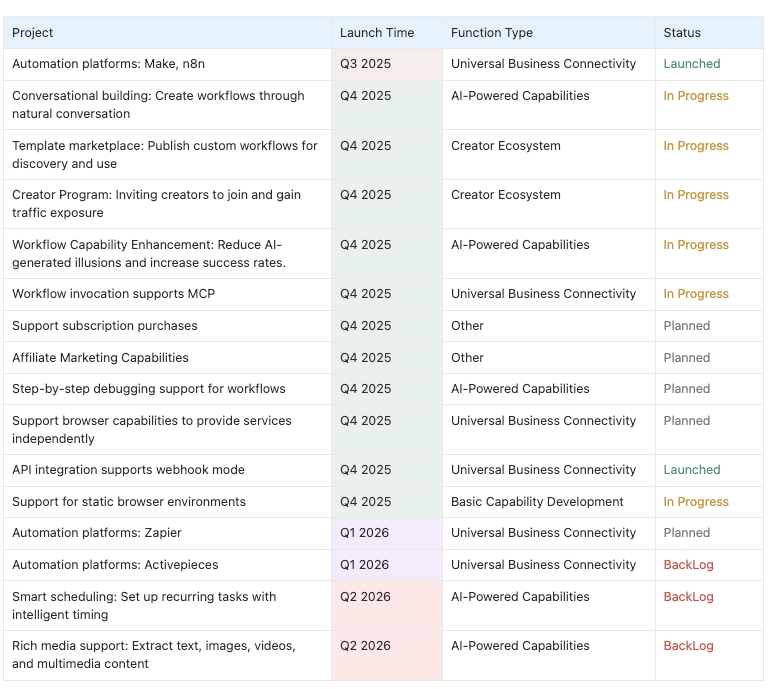Click BackLog status for the Activepieces row
The width and height of the screenshot is (769, 689).
(x=688, y=565)
